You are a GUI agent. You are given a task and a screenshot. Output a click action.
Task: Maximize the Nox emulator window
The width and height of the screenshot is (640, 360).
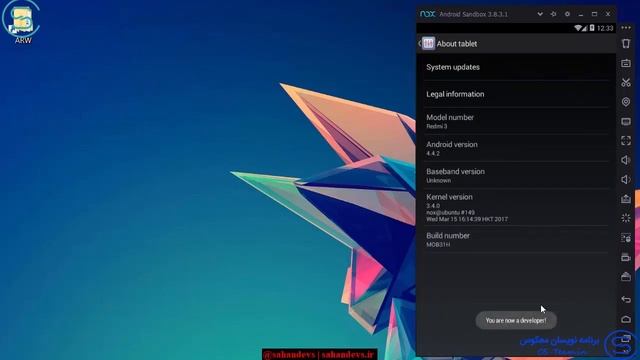coord(594,14)
